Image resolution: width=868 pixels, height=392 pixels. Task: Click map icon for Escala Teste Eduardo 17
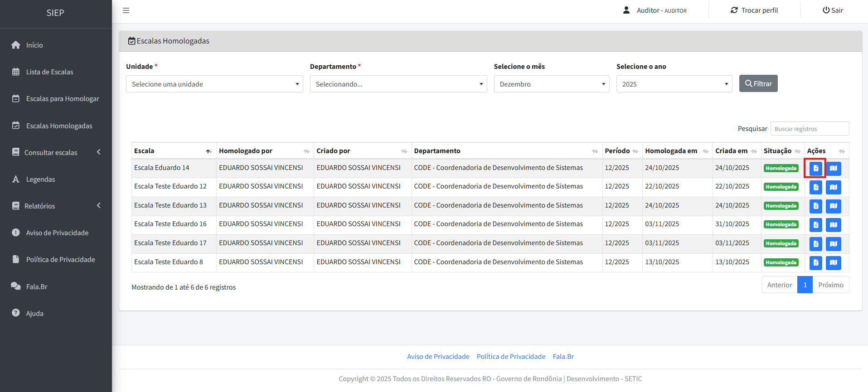(833, 244)
